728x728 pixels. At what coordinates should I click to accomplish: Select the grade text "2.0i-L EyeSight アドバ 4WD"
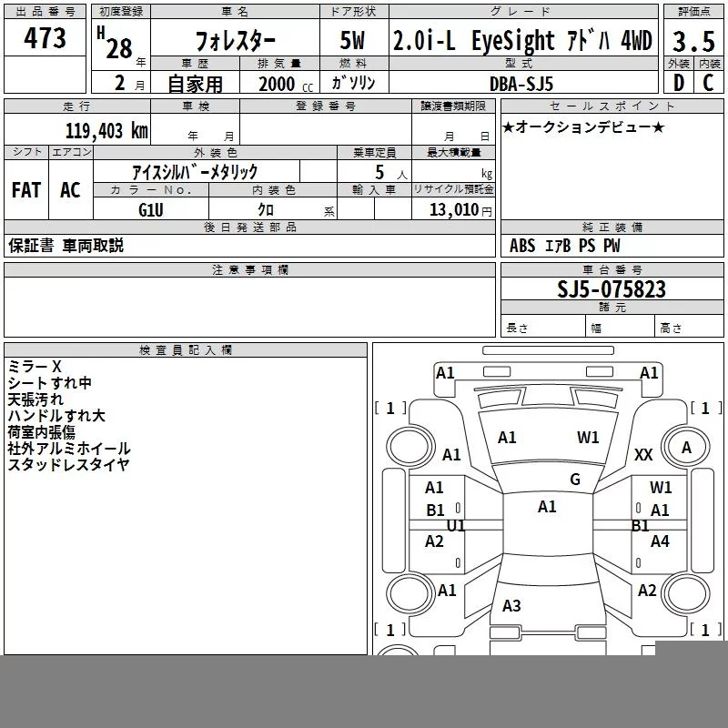click(x=522, y=40)
